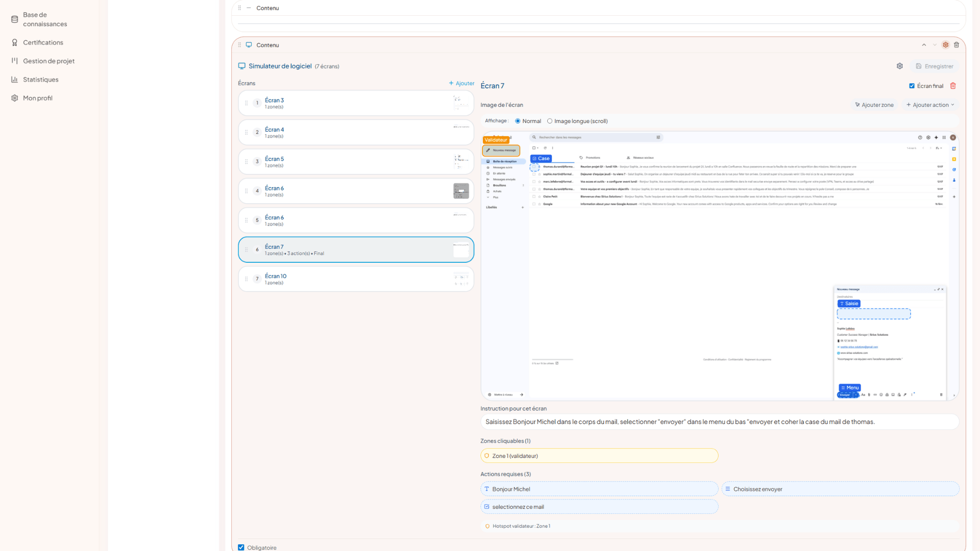Select Écran 6 at position 4

356,191
